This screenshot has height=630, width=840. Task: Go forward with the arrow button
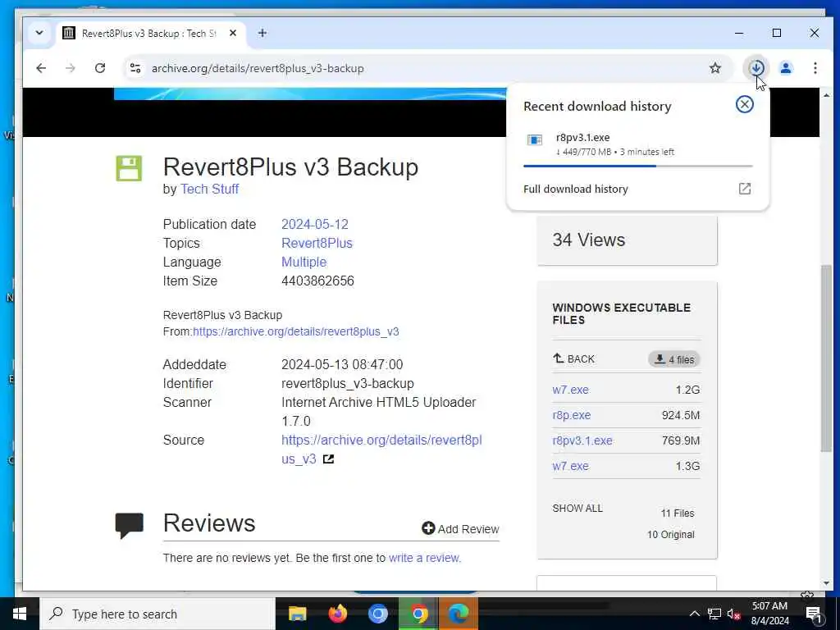click(71, 68)
